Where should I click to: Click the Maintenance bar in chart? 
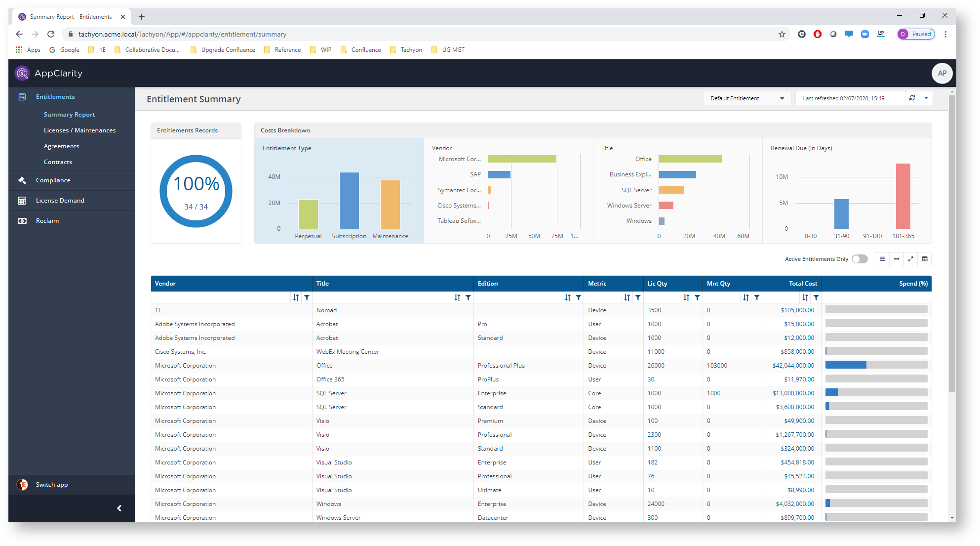click(x=390, y=205)
